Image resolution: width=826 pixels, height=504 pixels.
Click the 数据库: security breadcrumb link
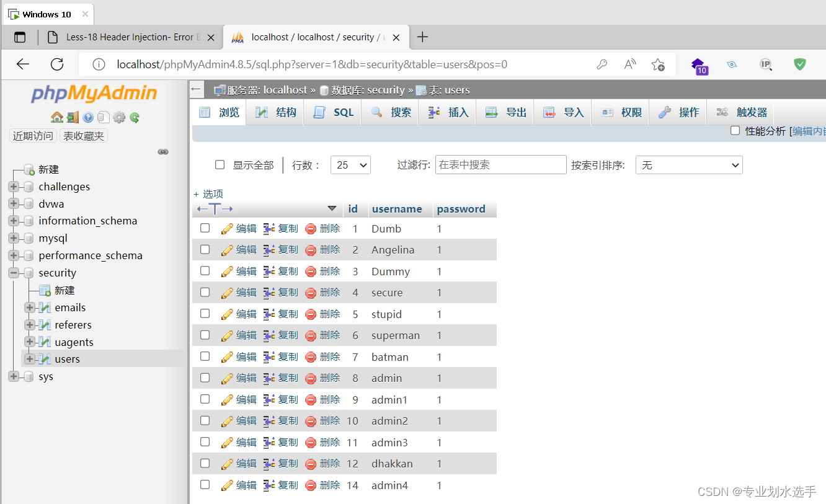(x=368, y=90)
